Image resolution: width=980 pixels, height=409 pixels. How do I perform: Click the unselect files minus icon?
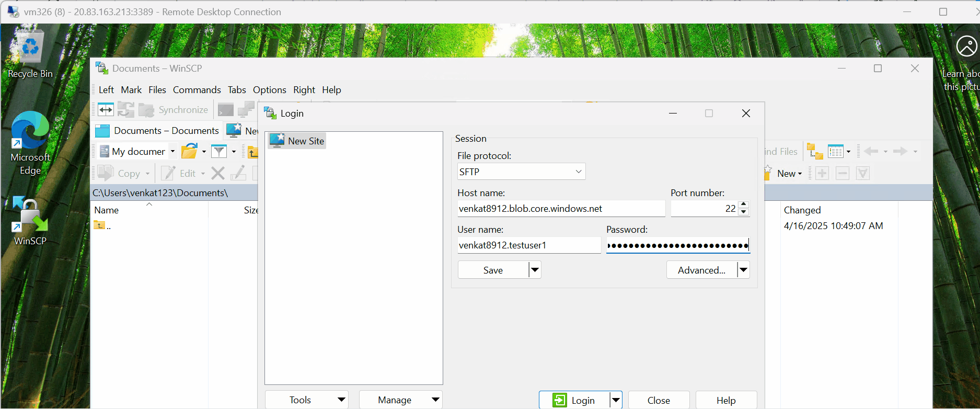[x=843, y=173]
